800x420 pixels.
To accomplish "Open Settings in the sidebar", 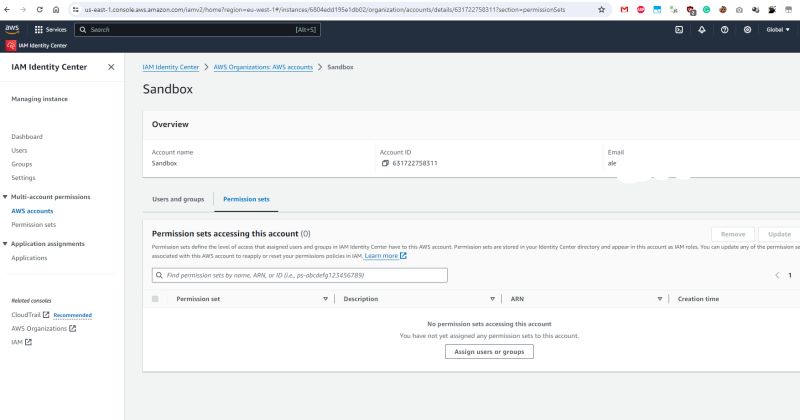I will click(23, 178).
